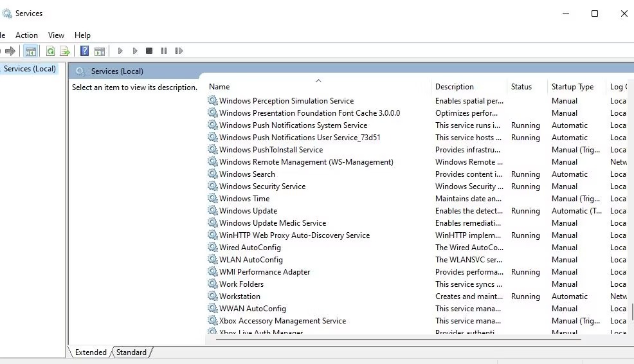Click the Restart Service toolbar icon
The width and height of the screenshot is (634, 364).
point(179,51)
